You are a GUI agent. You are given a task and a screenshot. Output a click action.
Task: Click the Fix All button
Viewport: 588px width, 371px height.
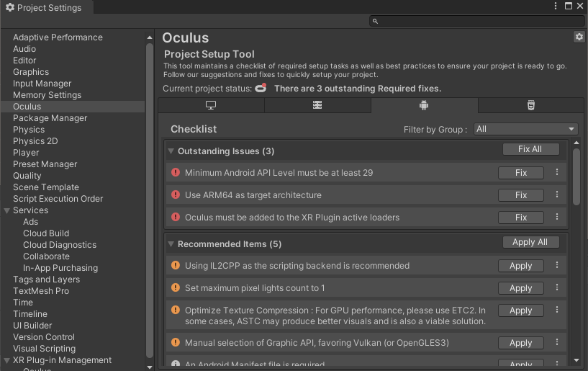point(530,149)
